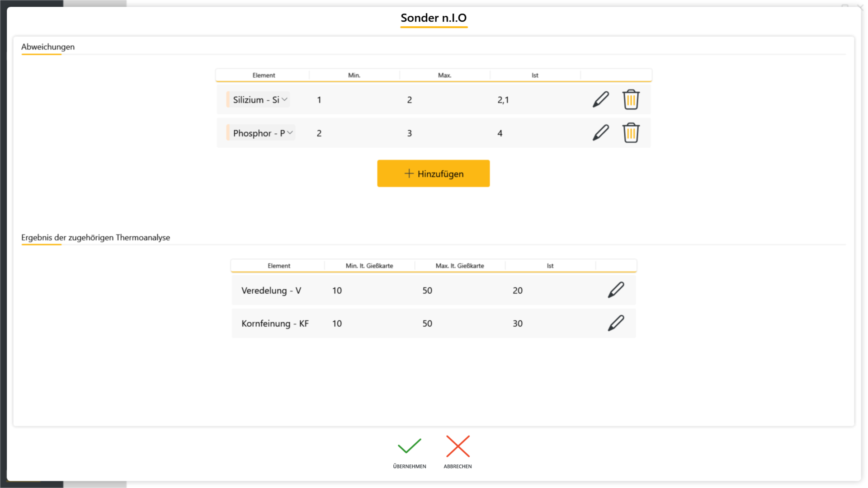The height and width of the screenshot is (488, 868).
Task: Select the Min. column header in Abweichungen
Action: [x=354, y=75]
